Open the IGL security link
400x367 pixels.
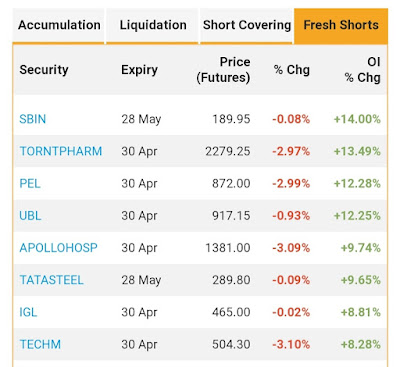[x=28, y=312]
